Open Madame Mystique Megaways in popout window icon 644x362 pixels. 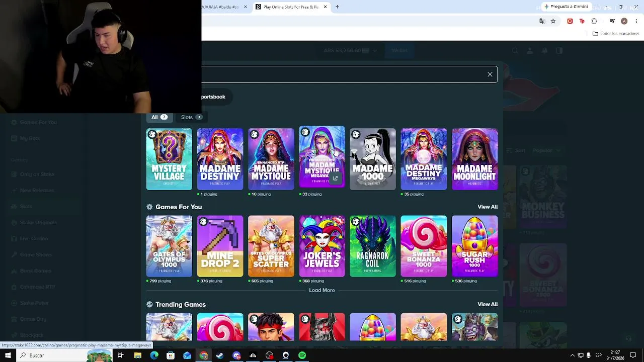336,178
